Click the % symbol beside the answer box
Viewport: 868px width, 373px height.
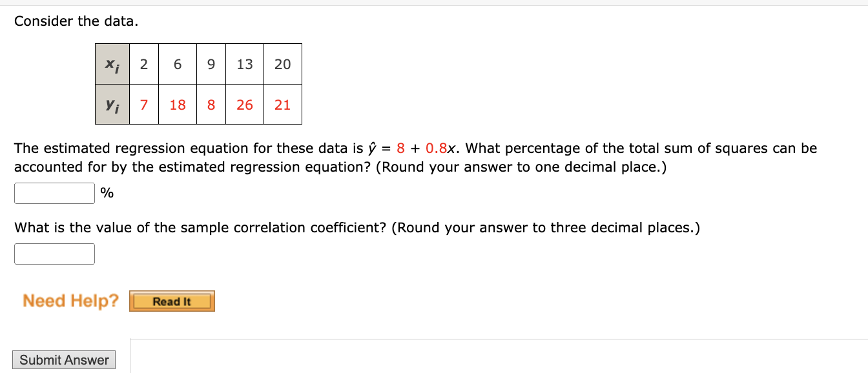coord(105,192)
